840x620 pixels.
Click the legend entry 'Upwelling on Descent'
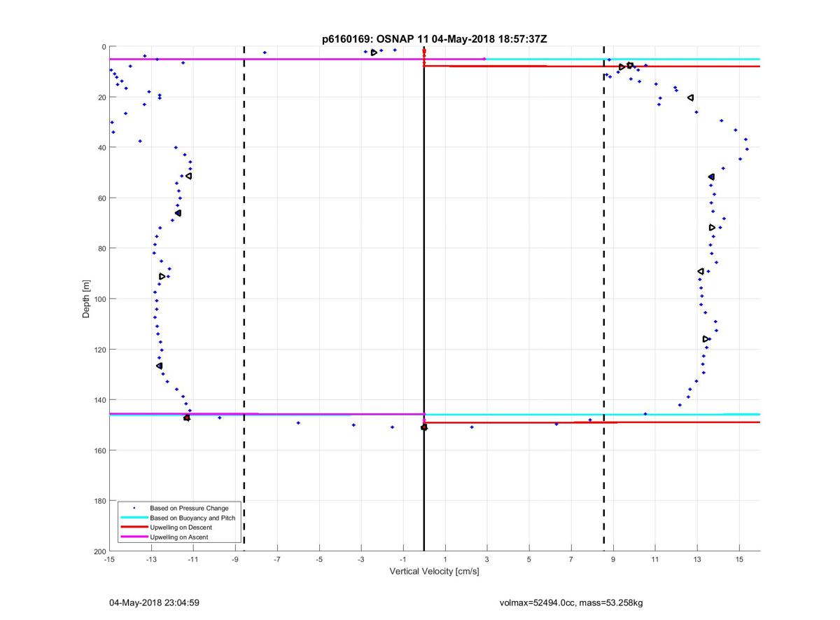(181, 528)
